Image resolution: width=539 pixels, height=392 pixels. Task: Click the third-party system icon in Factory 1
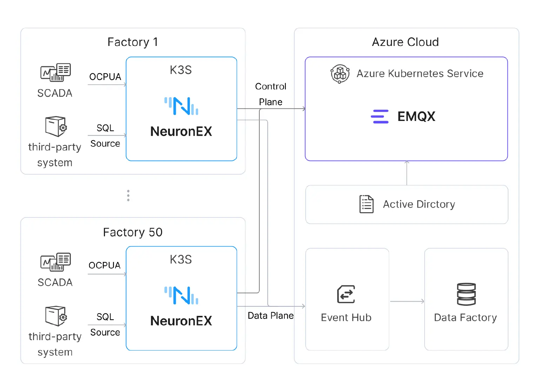pyautogui.click(x=56, y=126)
